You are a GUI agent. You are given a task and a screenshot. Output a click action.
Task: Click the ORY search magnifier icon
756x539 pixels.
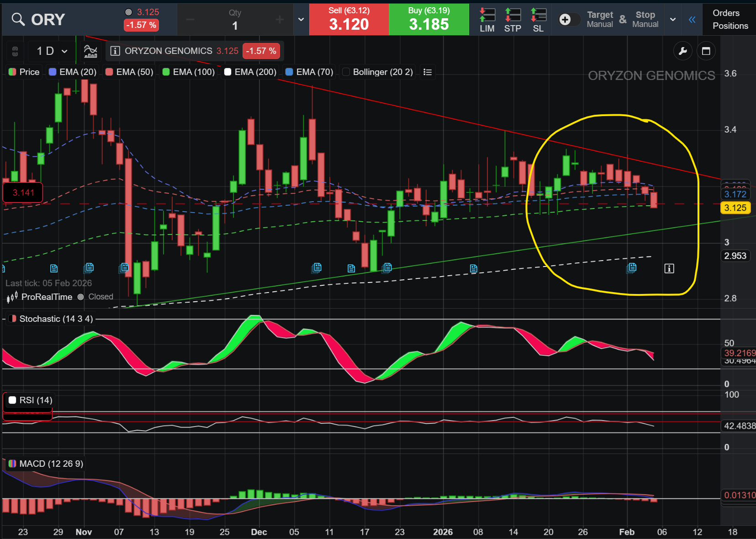tap(18, 19)
